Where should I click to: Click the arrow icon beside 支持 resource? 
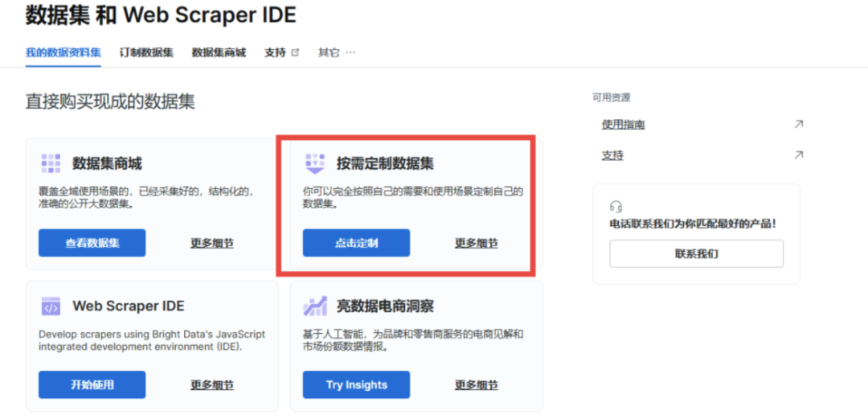click(798, 155)
